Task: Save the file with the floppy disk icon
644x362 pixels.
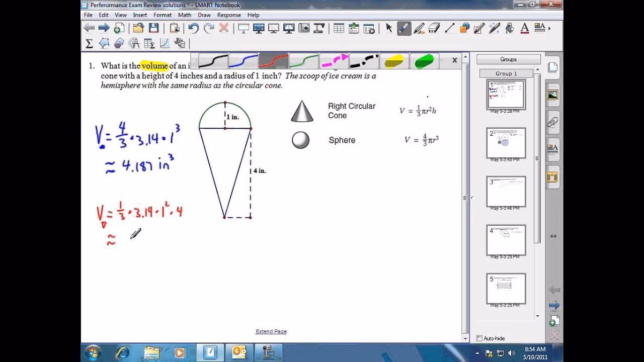Action: (153, 28)
